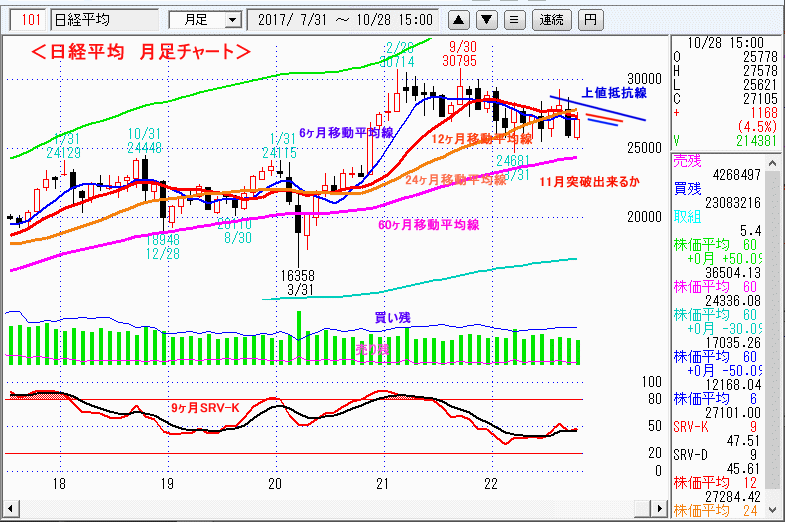Click the 60ヶ月移動平均線 label on the chart
785x522 pixels.
coord(429,224)
